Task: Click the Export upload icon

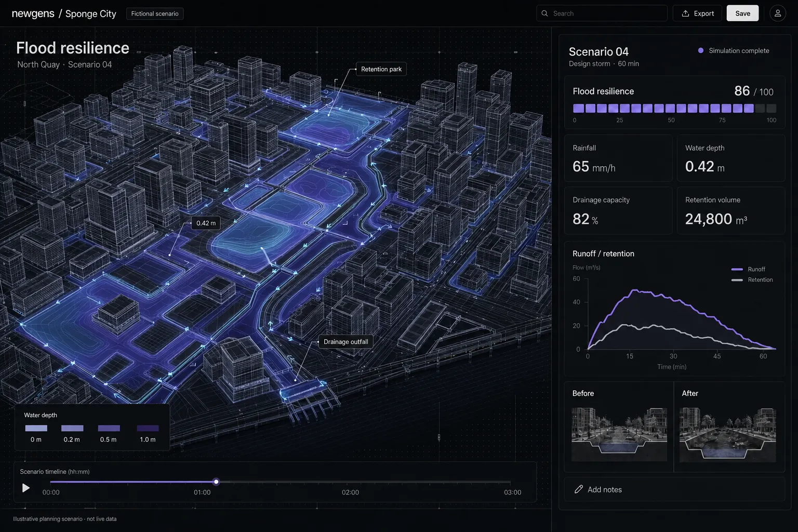Action: click(x=685, y=14)
